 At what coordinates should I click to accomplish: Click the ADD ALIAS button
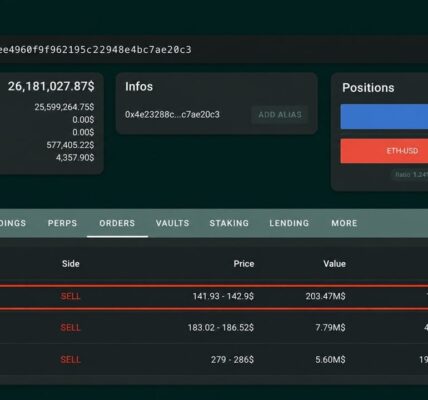click(280, 115)
